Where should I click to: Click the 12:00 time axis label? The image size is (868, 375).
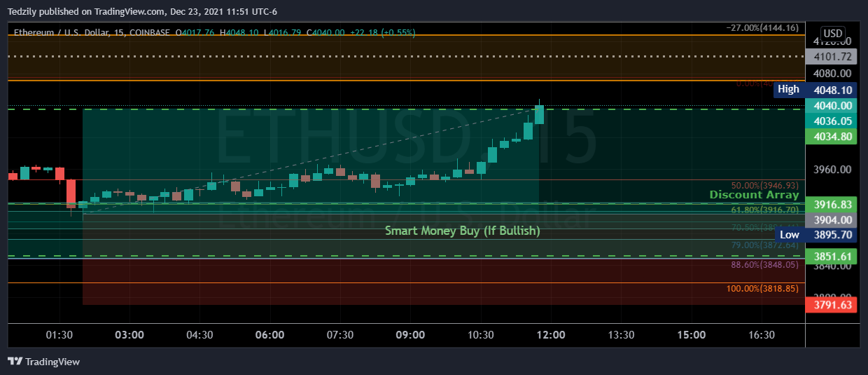[x=551, y=335]
